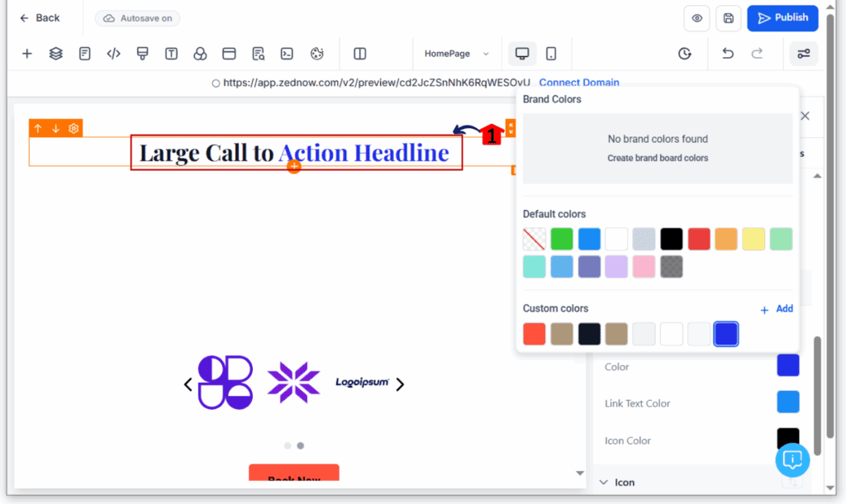This screenshot has height=504, width=846.
Task: Open the Color swatch picker
Action: point(787,366)
